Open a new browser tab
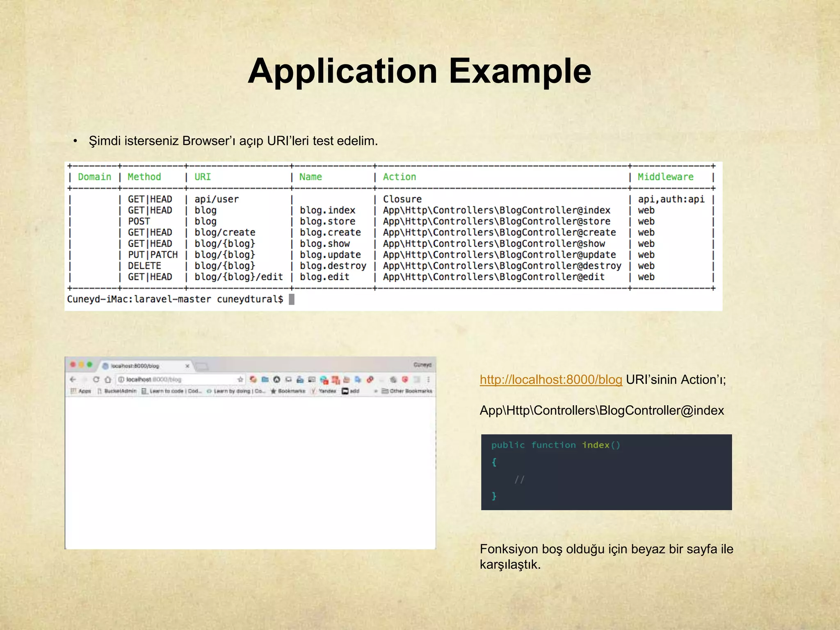Viewport: 840px width, 630px height. tap(202, 366)
